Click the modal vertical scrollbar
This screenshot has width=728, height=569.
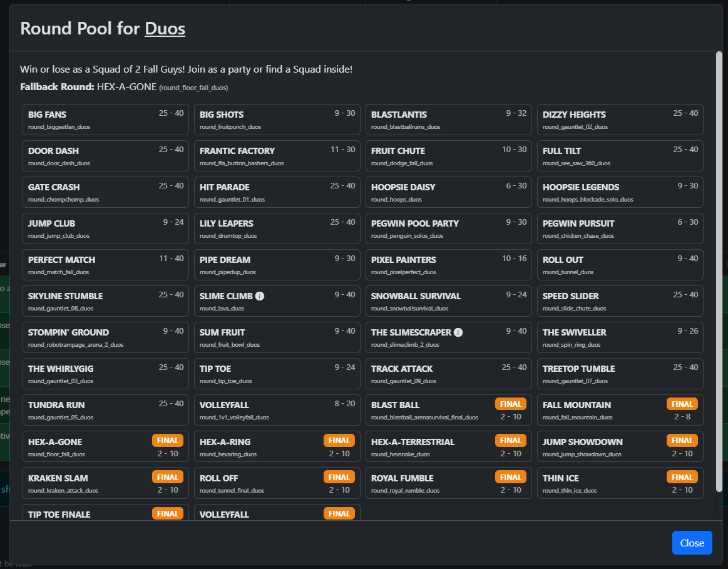719,272
